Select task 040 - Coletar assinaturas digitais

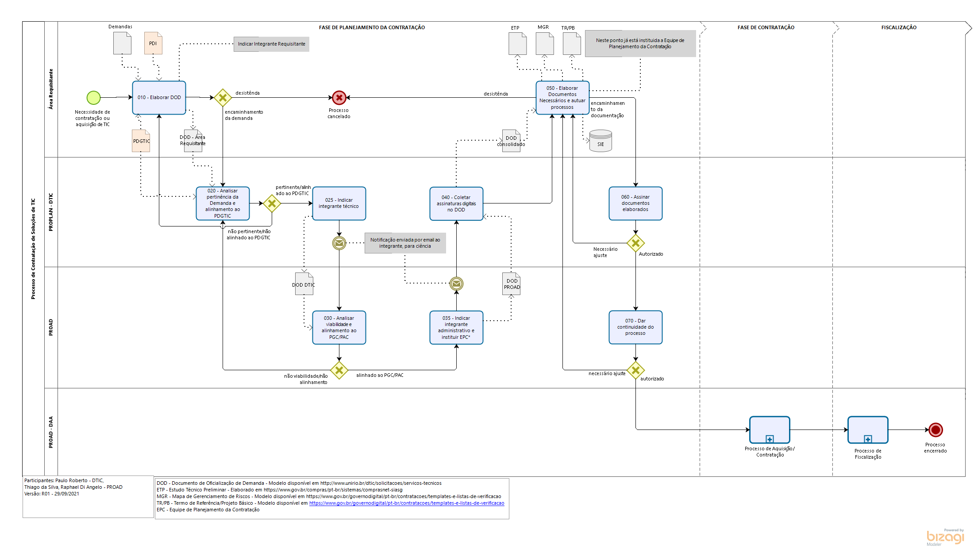456,203
